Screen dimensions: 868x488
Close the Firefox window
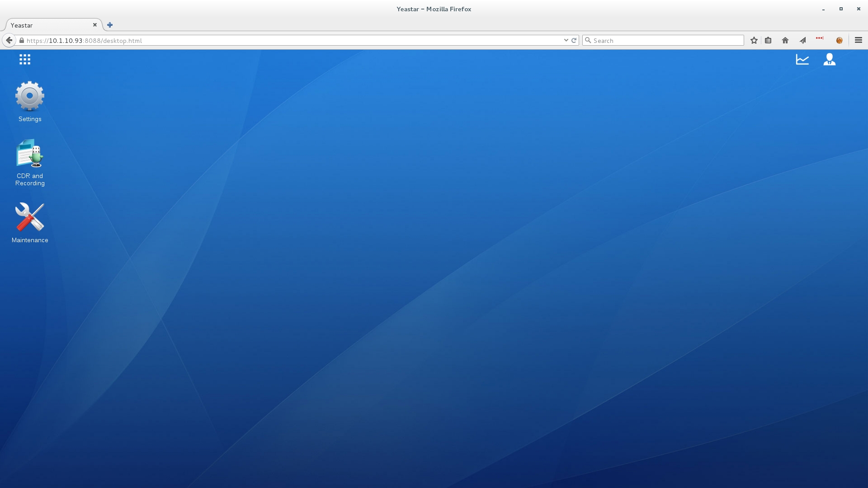pyautogui.click(x=859, y=9)
